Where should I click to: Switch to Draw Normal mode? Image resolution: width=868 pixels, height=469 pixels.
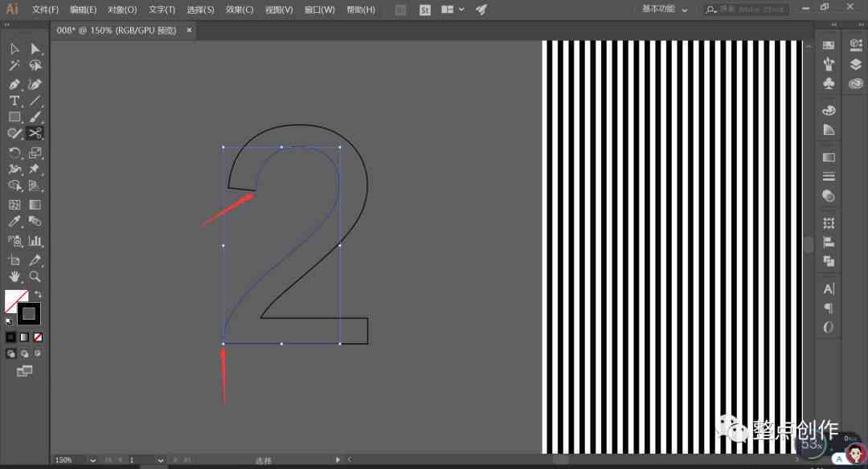click(10, 353)
